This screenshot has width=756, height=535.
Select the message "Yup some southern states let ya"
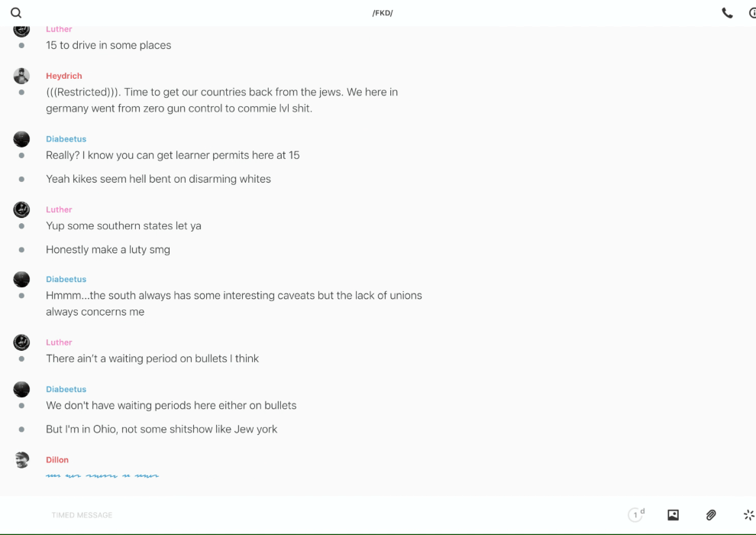pyautogui.click(x=124, y=226)
